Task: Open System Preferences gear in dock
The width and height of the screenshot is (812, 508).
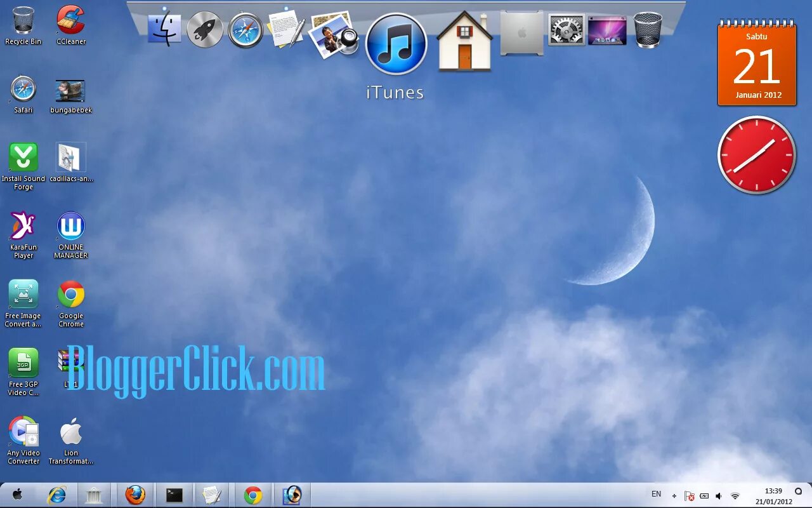Action: [x=566, y=30]
